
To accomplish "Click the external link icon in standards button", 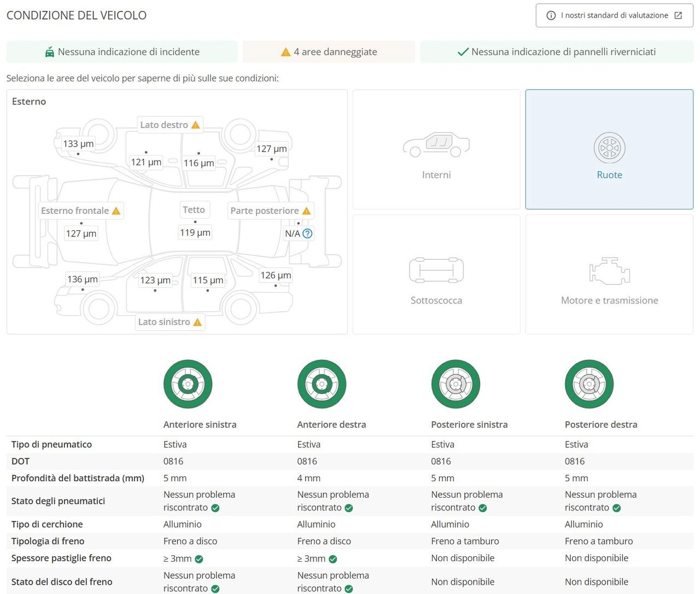I will tap(678, 15).
